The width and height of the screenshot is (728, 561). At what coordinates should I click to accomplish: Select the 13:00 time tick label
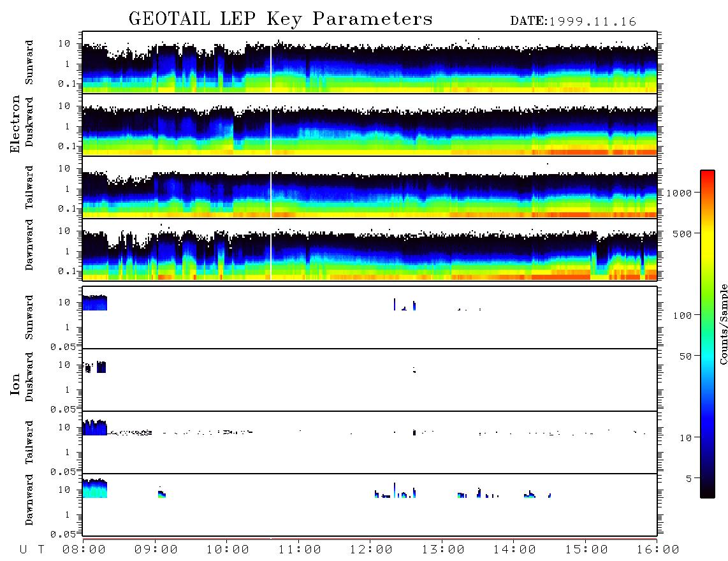pyautogui.click(x=443, y=550)
